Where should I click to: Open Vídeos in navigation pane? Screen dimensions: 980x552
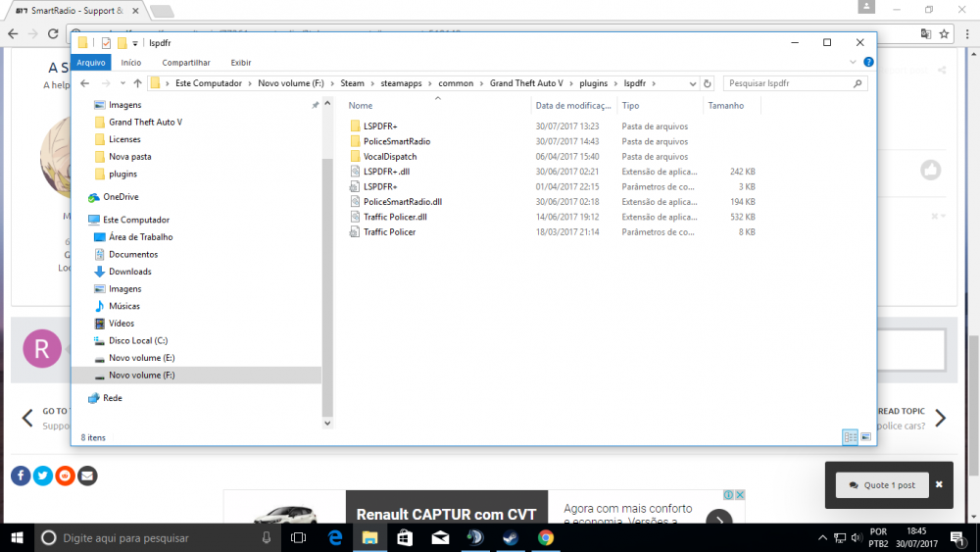click(x=122, y=324)
